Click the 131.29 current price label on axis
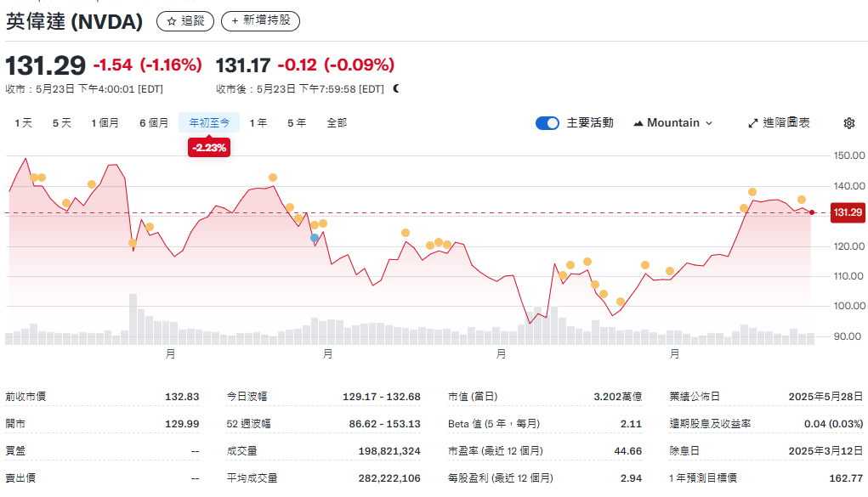This screenshot has width=868, height=497. click(848, 212)
